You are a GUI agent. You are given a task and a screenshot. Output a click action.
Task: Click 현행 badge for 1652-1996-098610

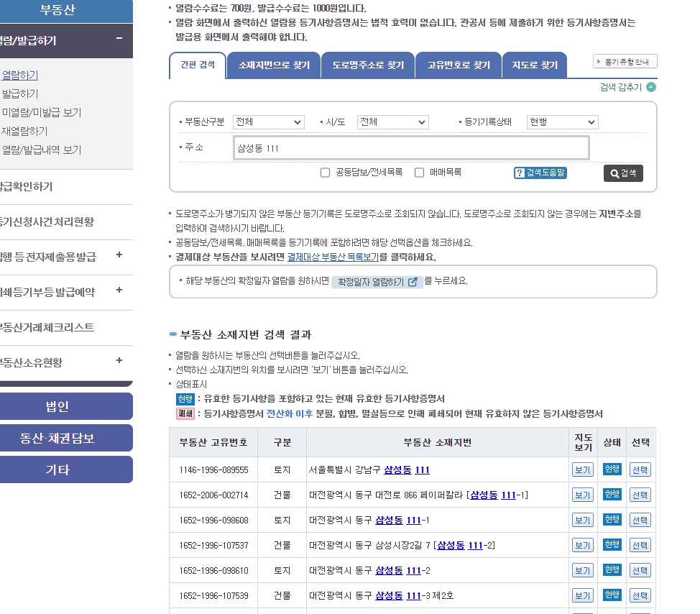[612, 569]
